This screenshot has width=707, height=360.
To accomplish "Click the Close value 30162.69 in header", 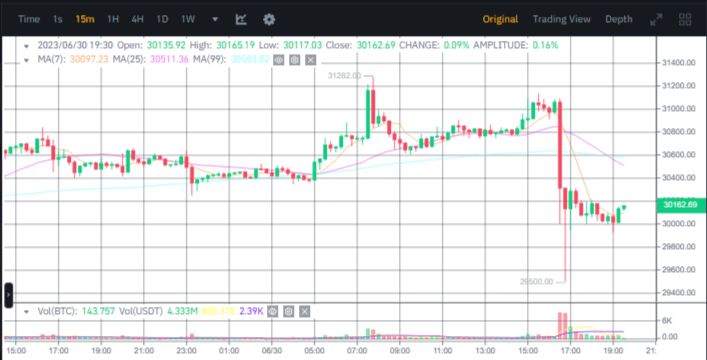I will tap(376, 46).
